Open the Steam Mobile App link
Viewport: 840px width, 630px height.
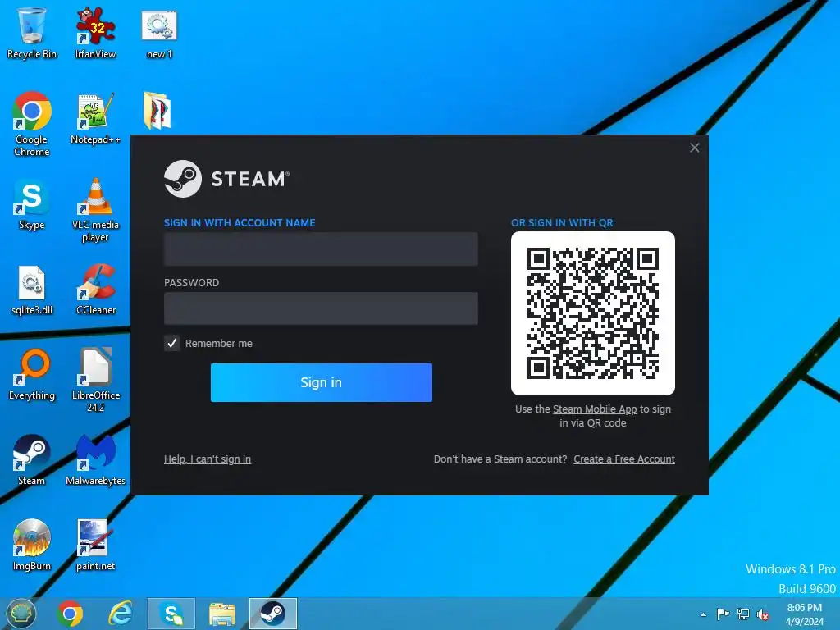click(595, 409)
